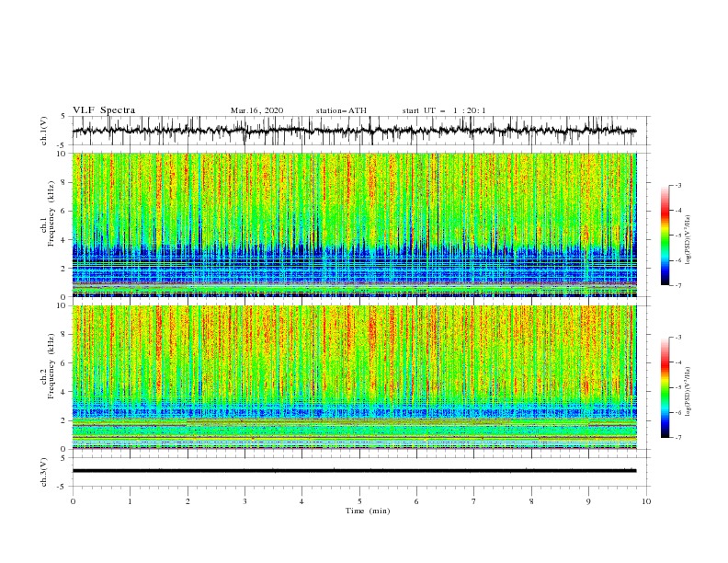The image size is (728, 563).
Task: Click the "ch.3(V)" waveform axis label
Action: point(44,472)
